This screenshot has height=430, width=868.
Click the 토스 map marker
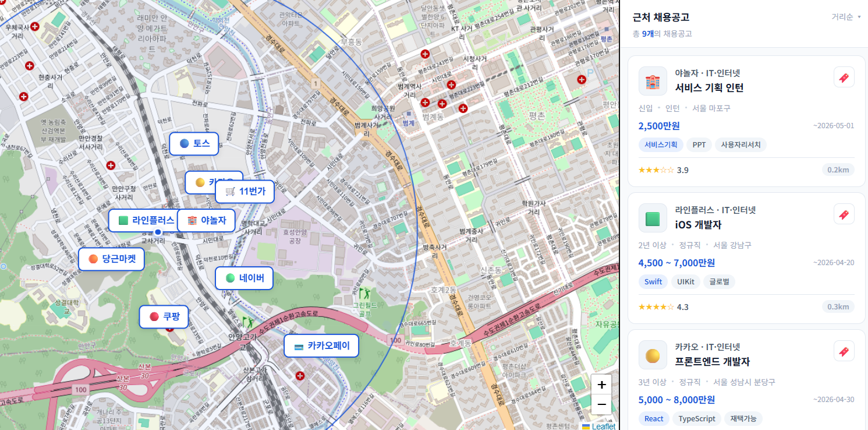click(194, 143)
